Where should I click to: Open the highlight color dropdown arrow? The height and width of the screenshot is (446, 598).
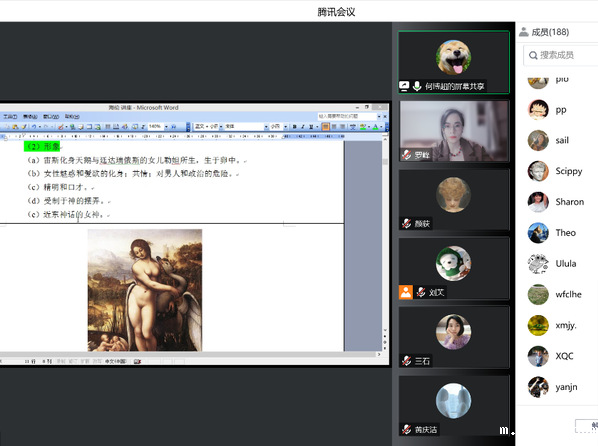point(369,127)
